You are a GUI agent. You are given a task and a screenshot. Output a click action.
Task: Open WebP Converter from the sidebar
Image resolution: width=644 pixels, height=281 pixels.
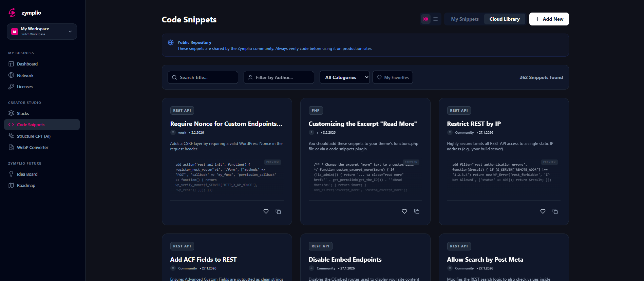click(33, 147)
